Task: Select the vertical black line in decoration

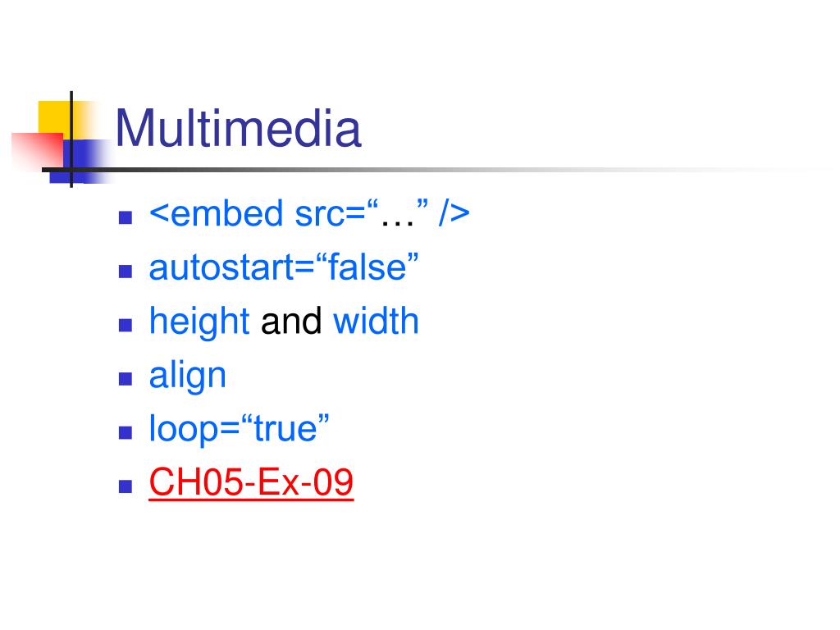Action: tap(71, 139)
